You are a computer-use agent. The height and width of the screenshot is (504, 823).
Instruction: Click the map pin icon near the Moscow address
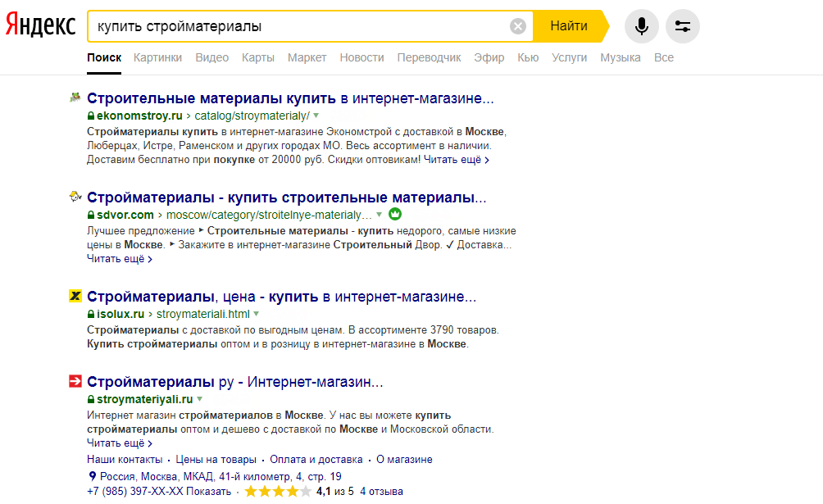93,476
